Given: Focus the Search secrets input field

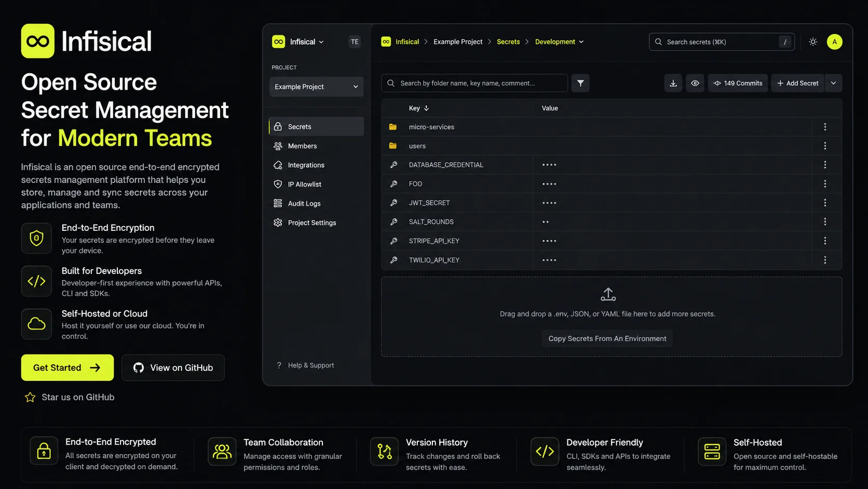Looking at the screenshot, I should 722,42.
